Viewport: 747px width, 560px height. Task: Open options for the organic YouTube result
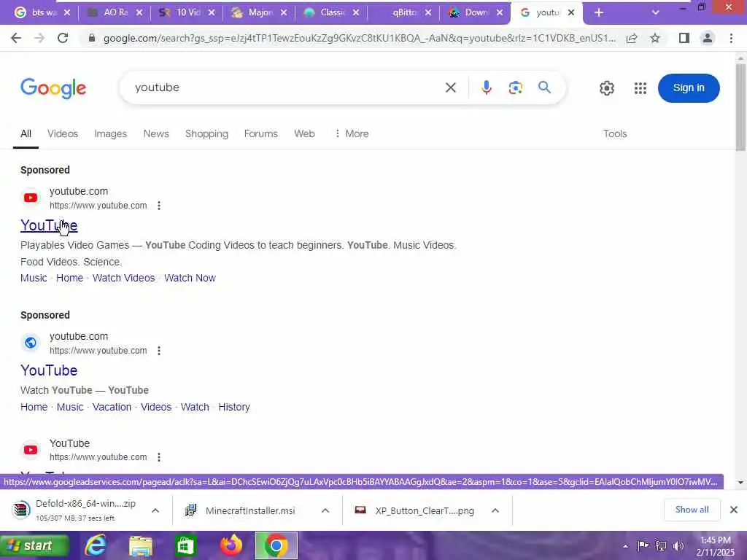[159, 457]
